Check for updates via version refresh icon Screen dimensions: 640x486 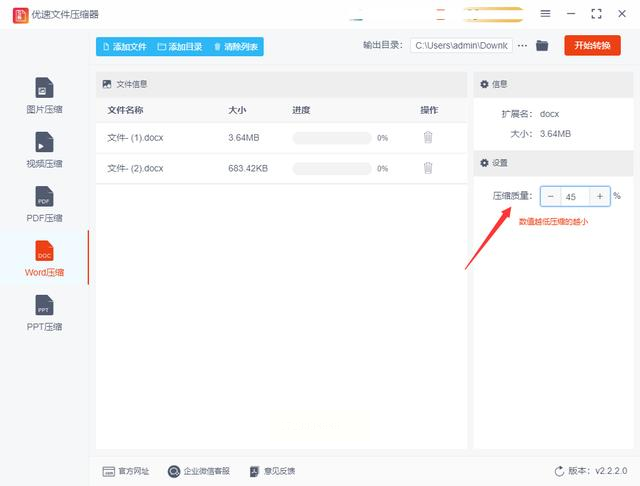click(559, 471)
